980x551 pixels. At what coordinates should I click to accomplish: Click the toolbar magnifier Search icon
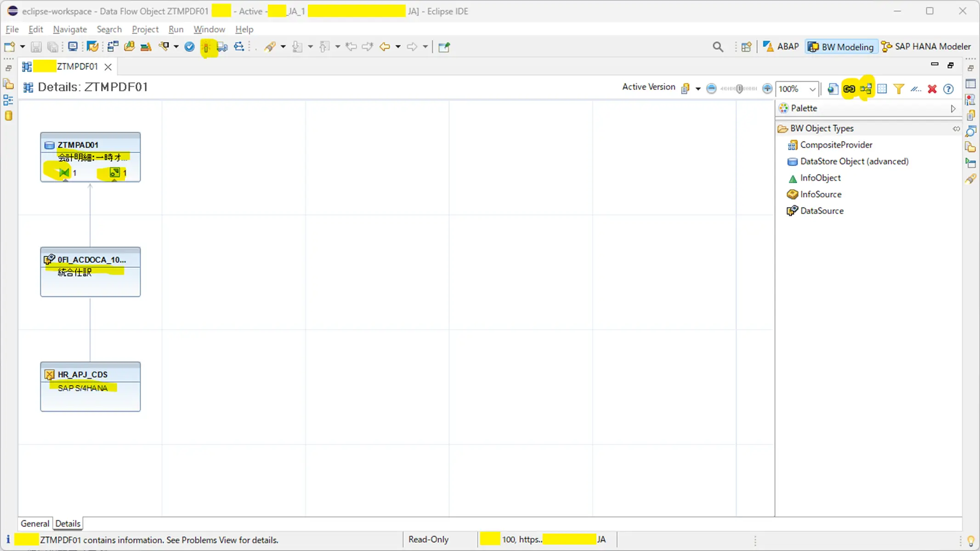pyautogui.click(x=718, y=46)
